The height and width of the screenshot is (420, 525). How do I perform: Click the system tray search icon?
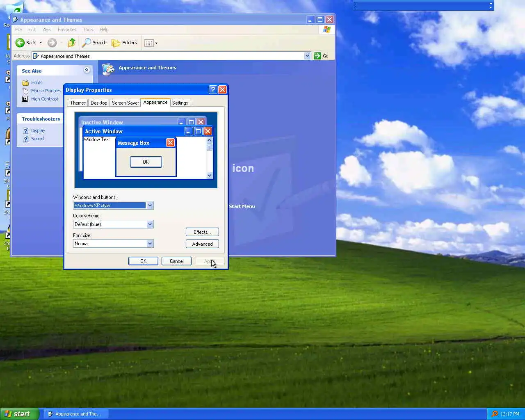point(495,414)
